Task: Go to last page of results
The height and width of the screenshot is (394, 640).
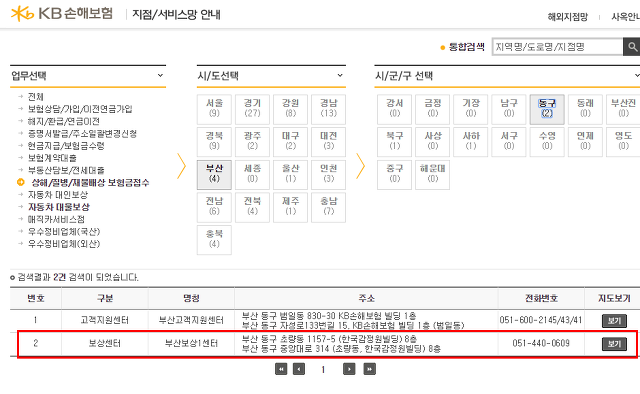Action: 369,370
